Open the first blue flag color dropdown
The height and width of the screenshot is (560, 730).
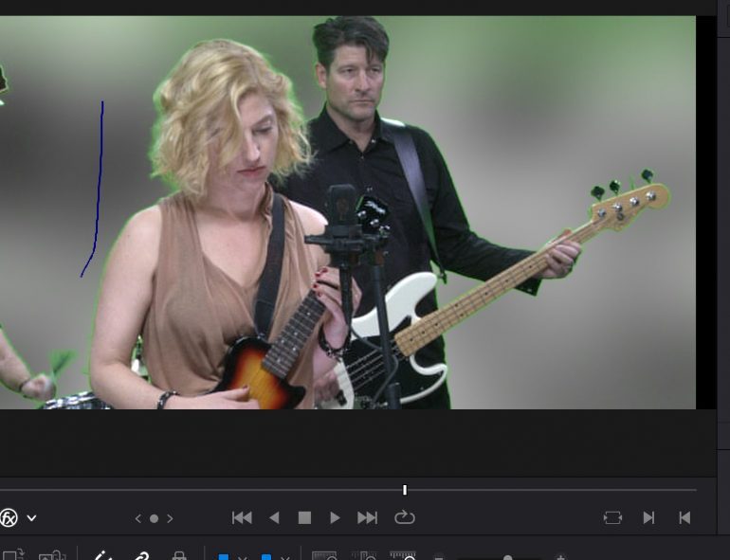[x=242, y=557]
